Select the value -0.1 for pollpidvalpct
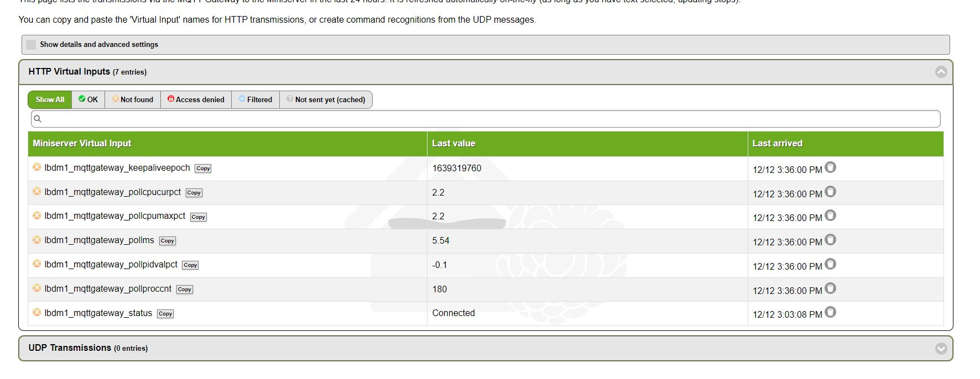This screenshot has height=379, width=980. click(x=440, y=265)
